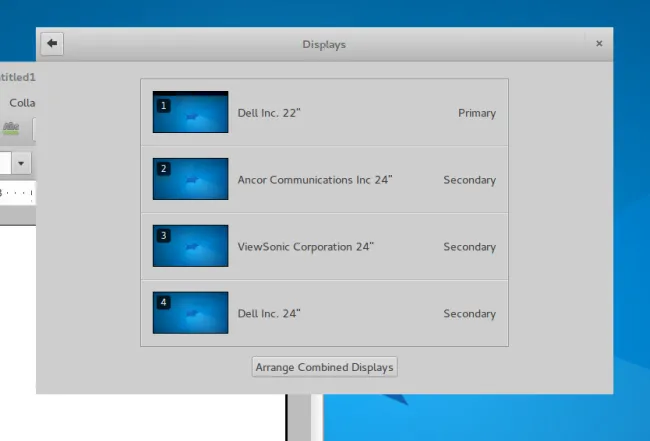Image resolution: width=650 pixels, height=441 pixels.
Task: Open display 4 thumbnail preview
Action: click(x=190, y=313)
